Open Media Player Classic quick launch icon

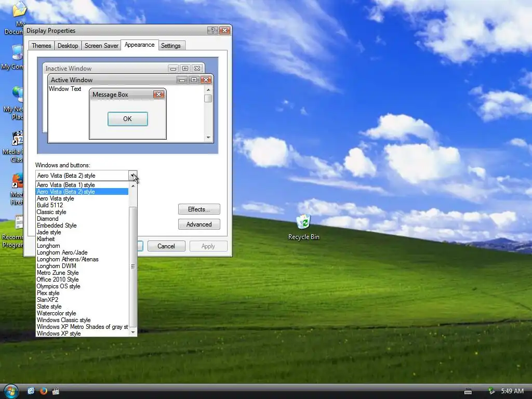point(56,391)
